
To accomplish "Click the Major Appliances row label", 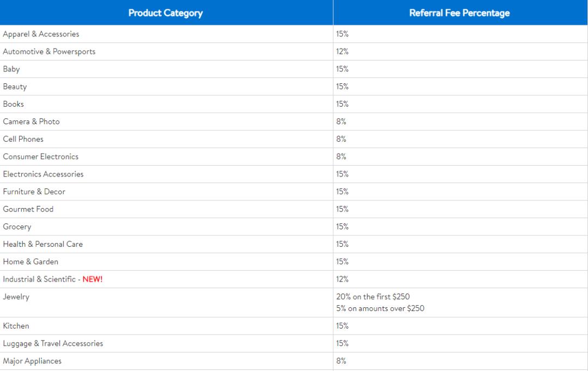I will [32, 361].
